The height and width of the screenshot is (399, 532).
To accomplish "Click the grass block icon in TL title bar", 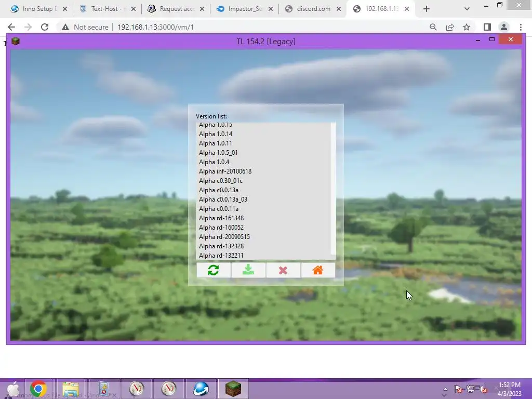I will point(16,41).
